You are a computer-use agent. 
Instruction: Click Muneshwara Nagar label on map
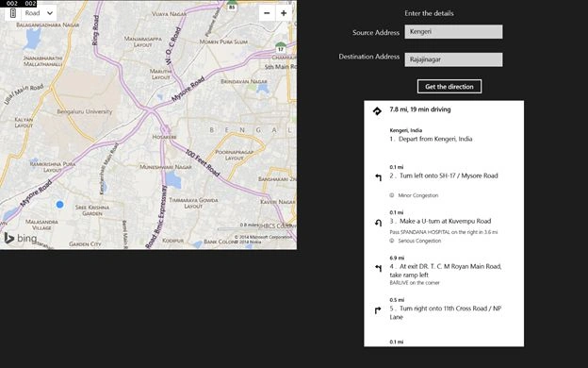point(166,167)
